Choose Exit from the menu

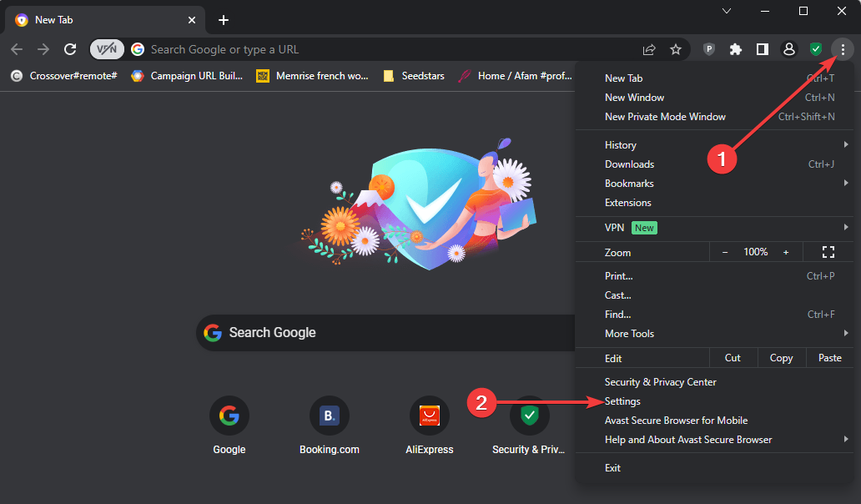(x=714, y=468)
